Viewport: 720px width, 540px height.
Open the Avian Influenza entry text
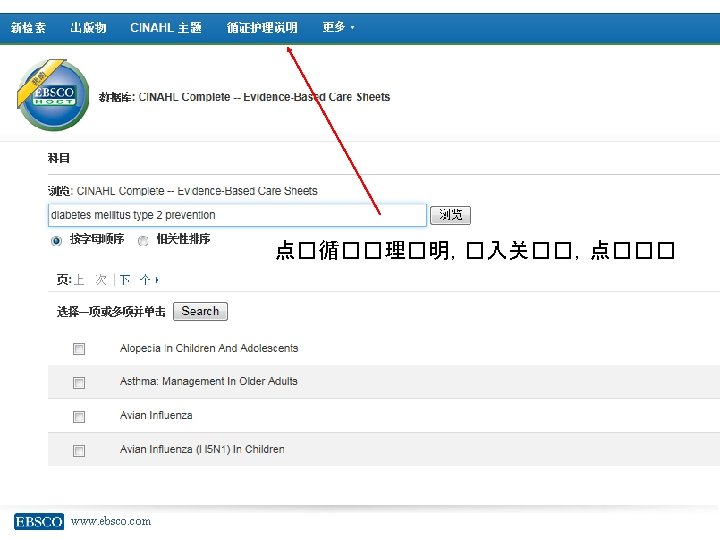point(156,416)
